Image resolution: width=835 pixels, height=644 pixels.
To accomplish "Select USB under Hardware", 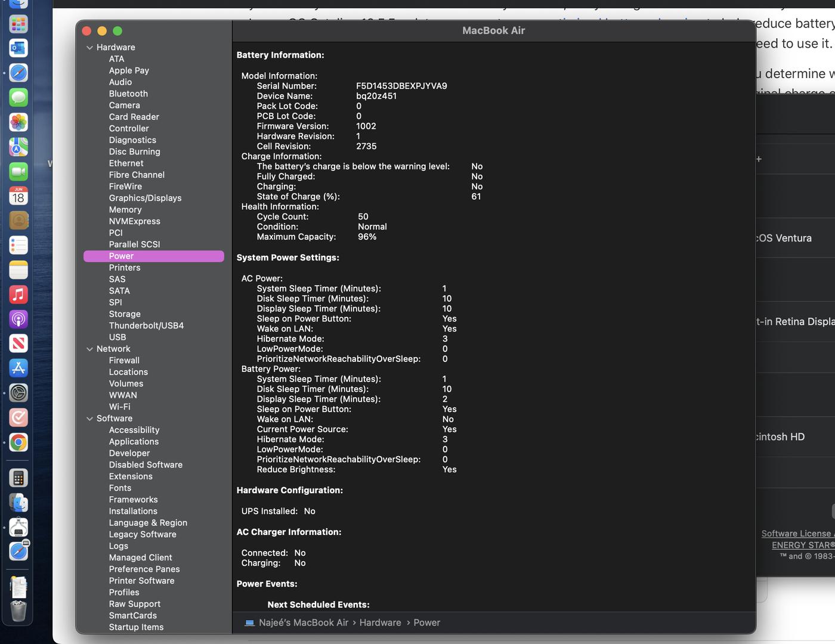I will pyautogui.click(x=117, y=338).
